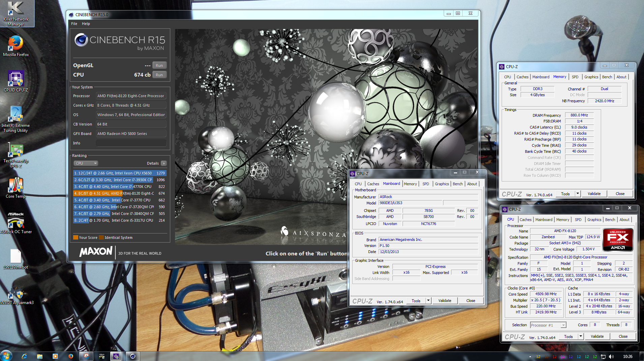Select the Core Temp desktop icon
Screen dimensions: 644x361
tap(16, 188)
